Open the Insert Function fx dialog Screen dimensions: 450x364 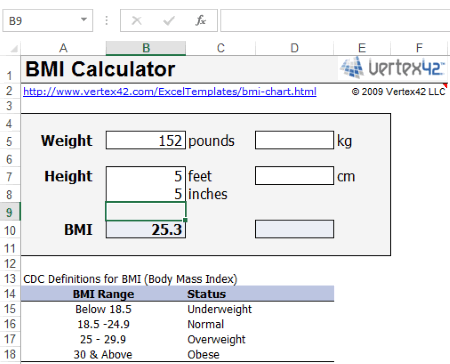[x=200, y=21]
